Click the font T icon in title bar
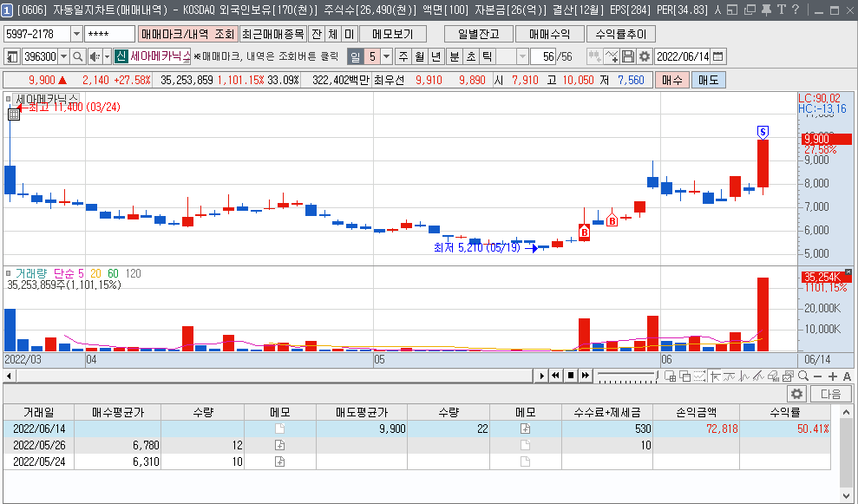Screen dimensions: 858x504 781,10
